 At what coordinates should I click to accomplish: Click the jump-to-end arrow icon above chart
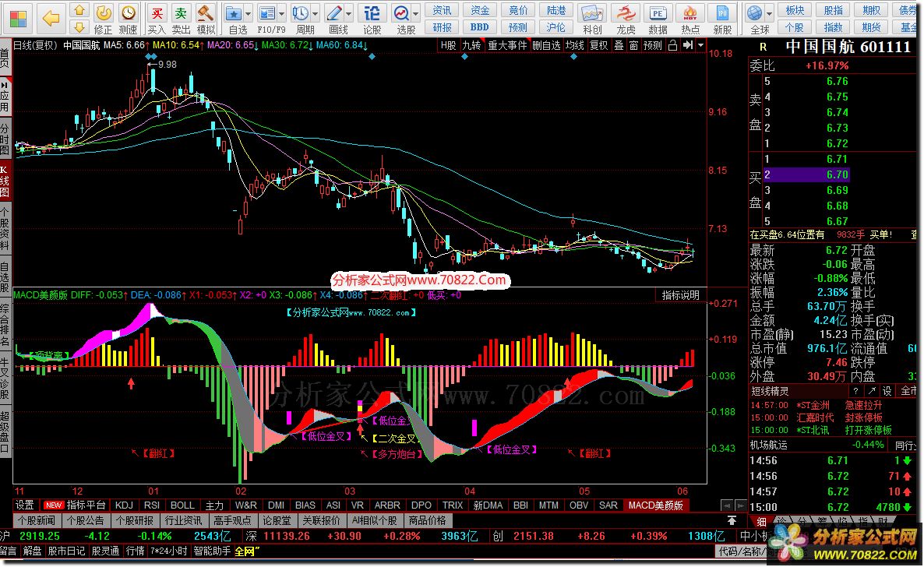coord(687,45)
